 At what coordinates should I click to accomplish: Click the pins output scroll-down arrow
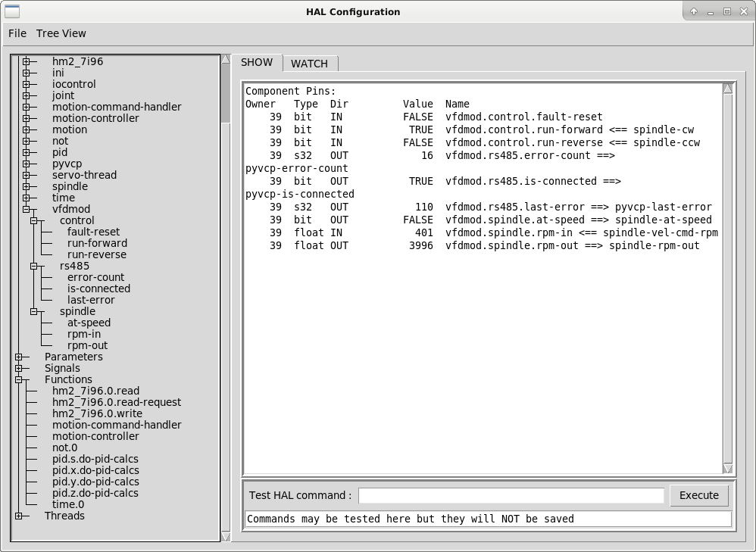click(x=728, y=469)
